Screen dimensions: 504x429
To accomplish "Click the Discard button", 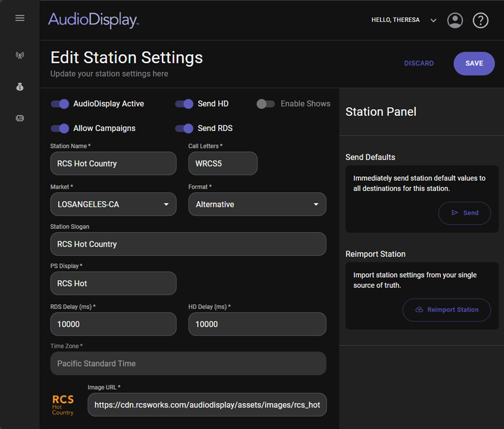I will pyautogui.click(x=419, y=63).
